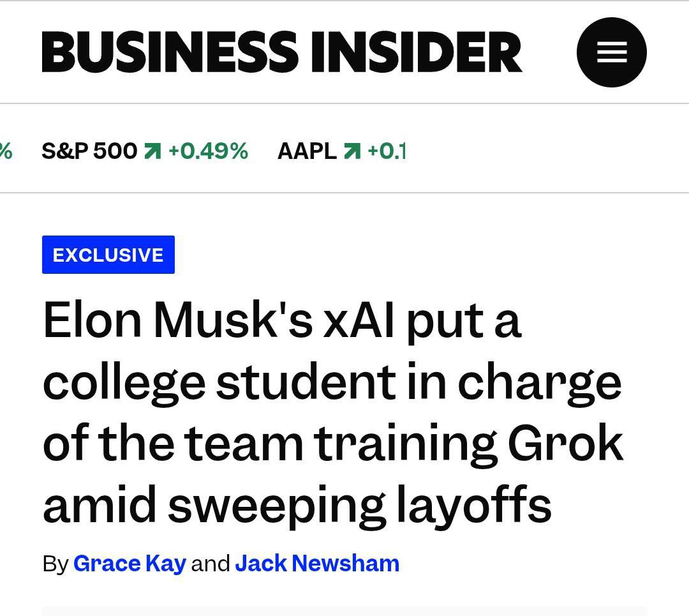This screenshot has width=689, height=616.
Task: Click the blue EXCLUSIVE badge
Action: pos(108,255)
